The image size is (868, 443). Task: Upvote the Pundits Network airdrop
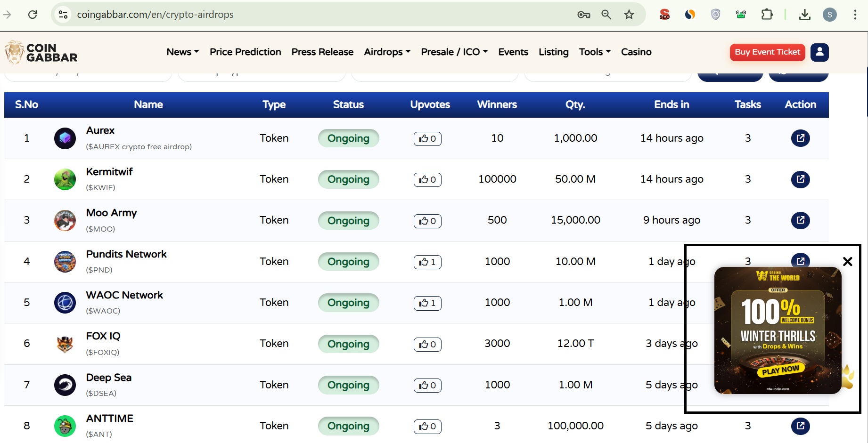pyautogui.click(x=427, y=262)
